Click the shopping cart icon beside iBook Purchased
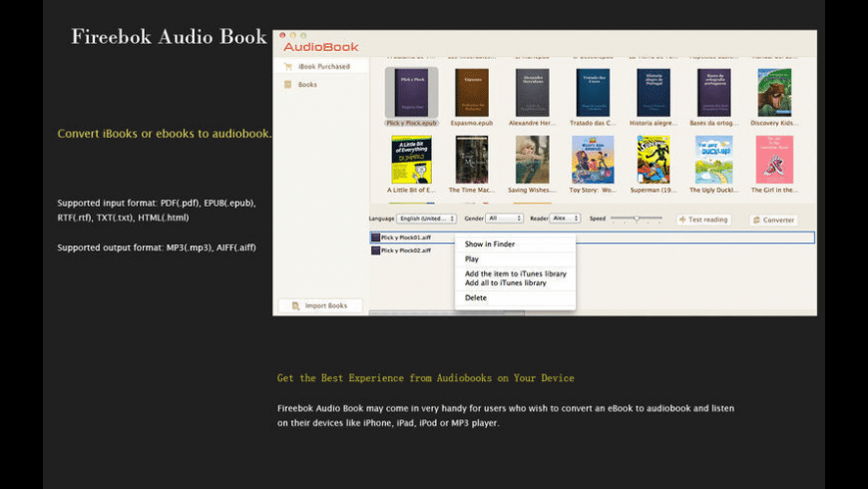 pyautogui.click(x=288, y=67)
